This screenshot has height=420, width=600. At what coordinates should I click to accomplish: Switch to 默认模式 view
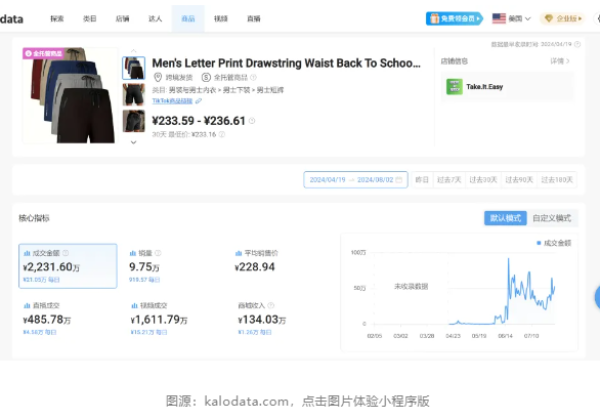pos(505,218)
